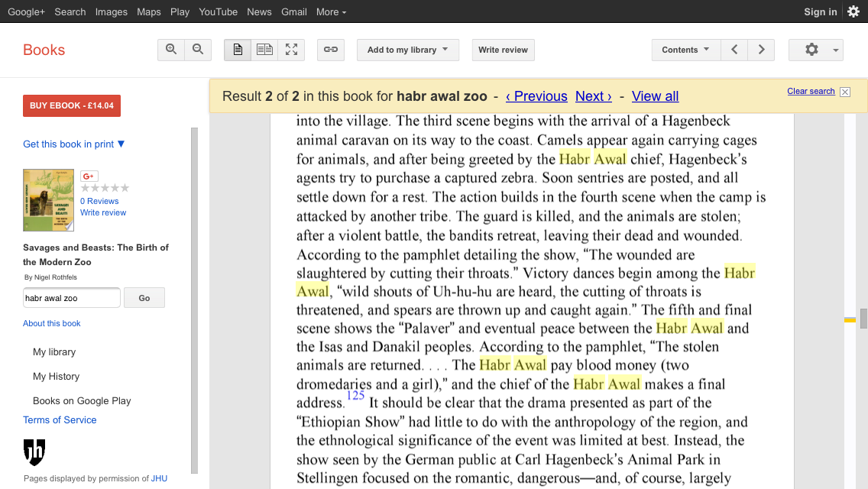
Task: Close the search results bar
Action: [844, 92]
